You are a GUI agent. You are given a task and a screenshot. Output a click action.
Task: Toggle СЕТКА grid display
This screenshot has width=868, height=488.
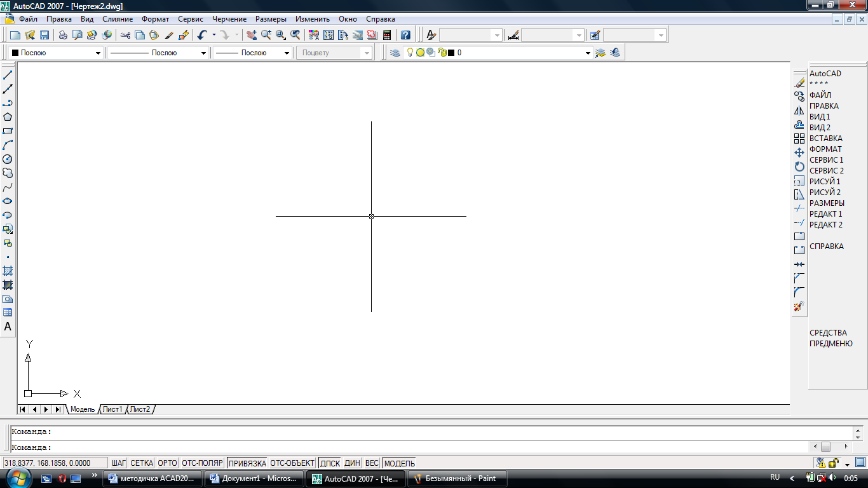click(142, 463)
